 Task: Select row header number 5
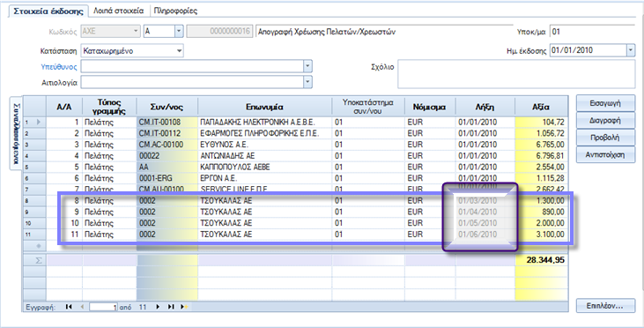coord(34,167)
